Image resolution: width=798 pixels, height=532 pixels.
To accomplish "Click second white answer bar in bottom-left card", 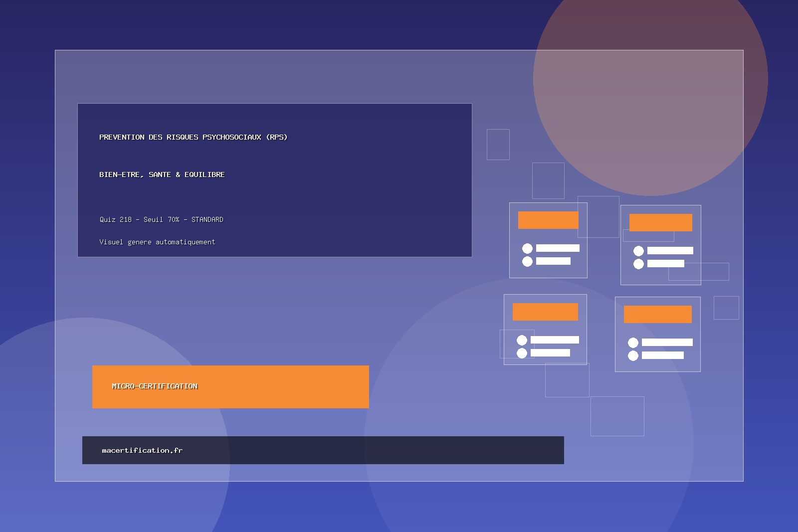I will tap(550, 353).
